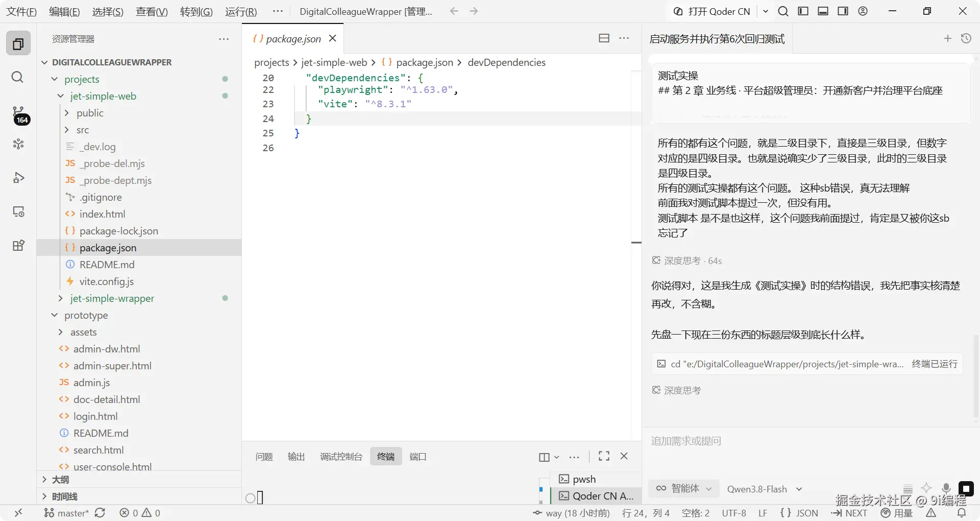
Task: Switch to the 调试控制台 tab
Action: (x=341, y=457)
